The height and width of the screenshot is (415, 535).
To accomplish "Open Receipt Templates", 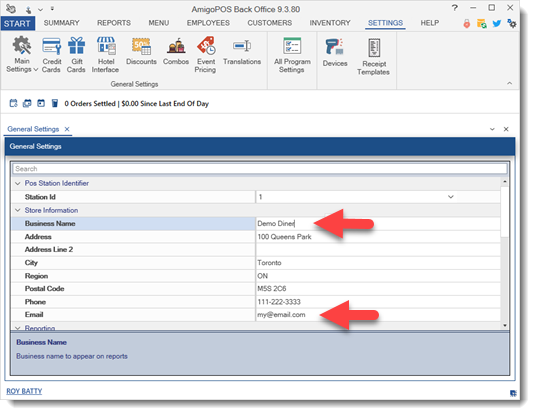I will pyautogui.click(x=374, y=56).
